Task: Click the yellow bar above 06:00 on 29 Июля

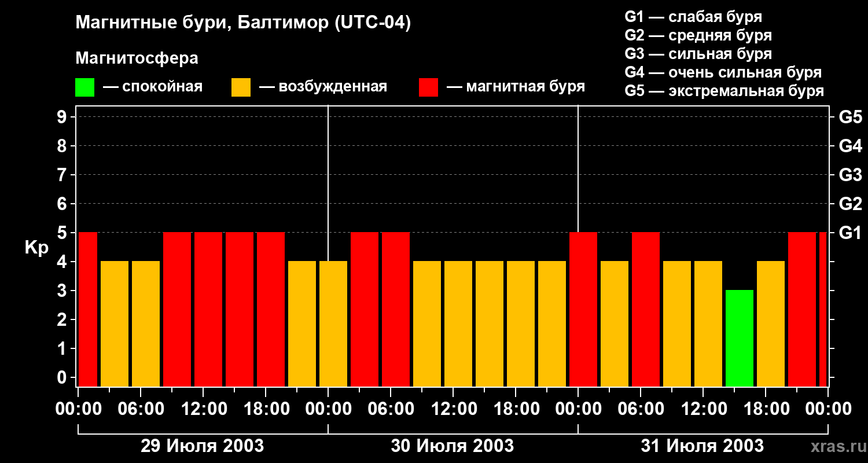Action: pos(146,324)
